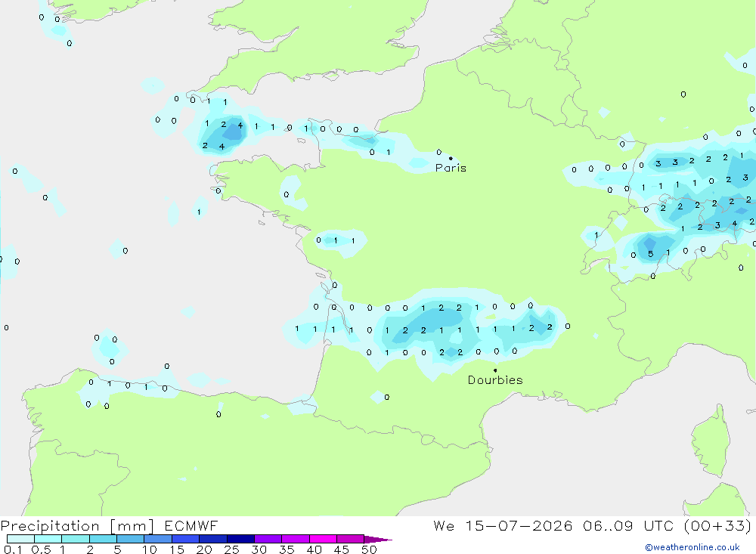Pick the 20–25 mm legend swatch
The height and width of the screenshot is (554, 756).
pos(213,539)
